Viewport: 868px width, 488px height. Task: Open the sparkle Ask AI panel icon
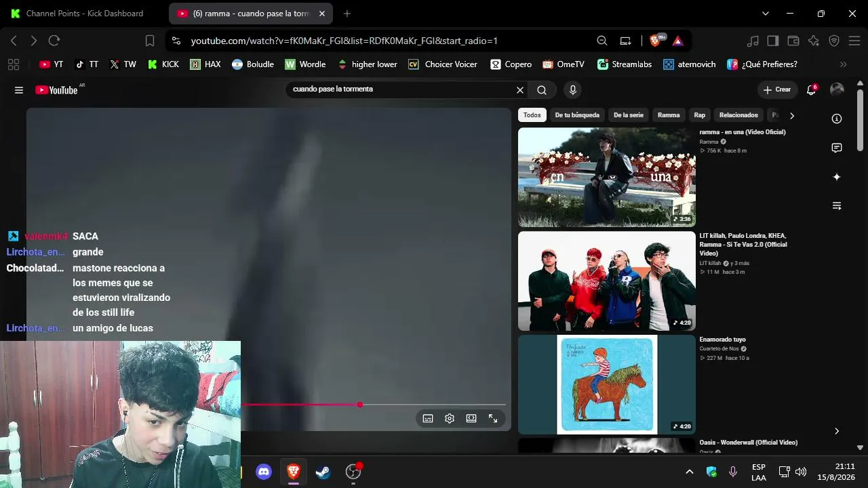(837, 177)
